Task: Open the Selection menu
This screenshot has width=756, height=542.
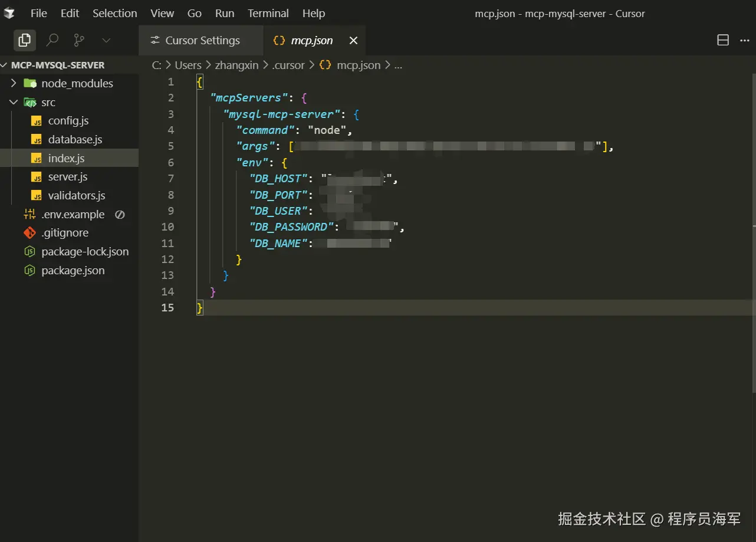Action: click(114, 13)
